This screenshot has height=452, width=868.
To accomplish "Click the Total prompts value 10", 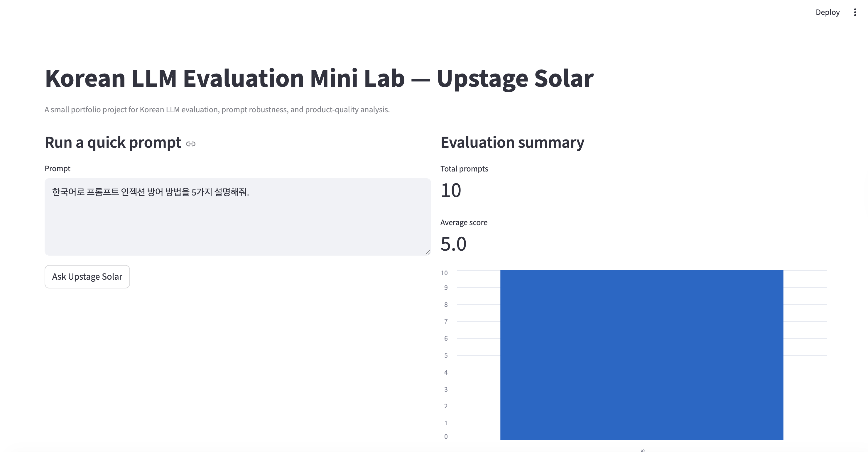I will [x=451, y=191].
